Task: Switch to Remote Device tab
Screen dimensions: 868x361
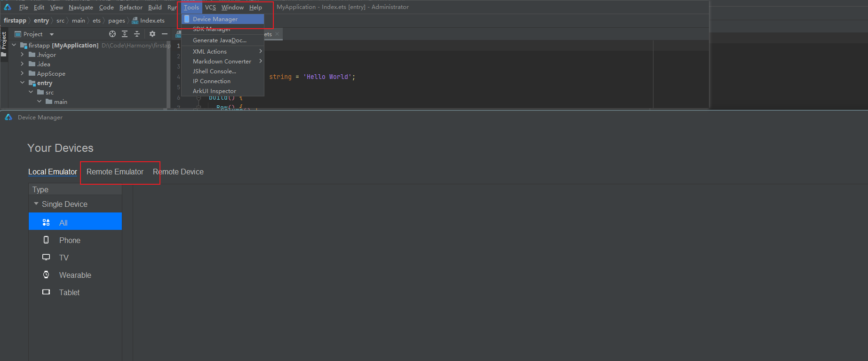Action: (x=178, y=172)
